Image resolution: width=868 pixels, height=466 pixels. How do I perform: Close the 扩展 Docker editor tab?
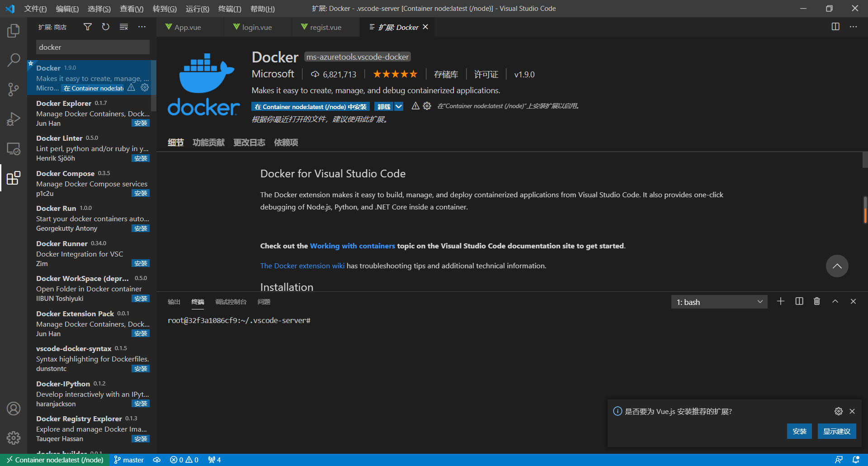coord(425,27)
